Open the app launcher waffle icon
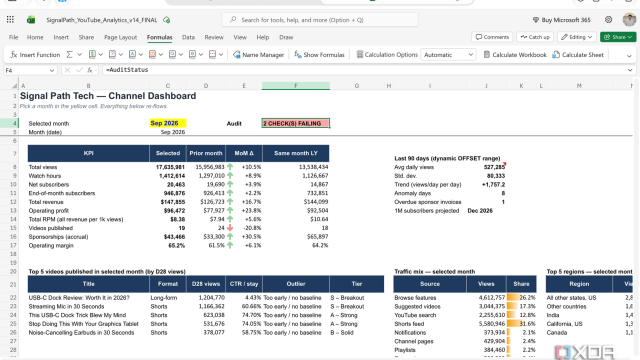 pos(10,20)
